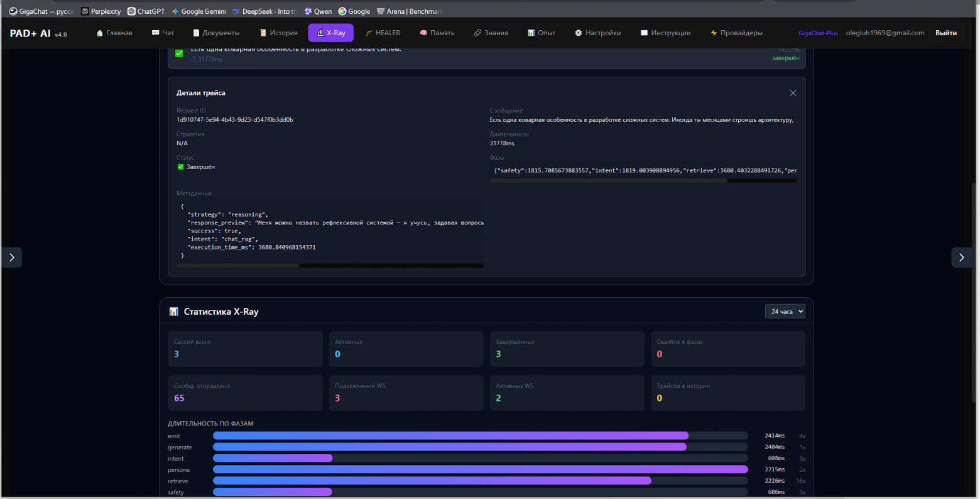Open the Документы nav item
Screen dimensions: 980x499
click(x=216, y=33)
